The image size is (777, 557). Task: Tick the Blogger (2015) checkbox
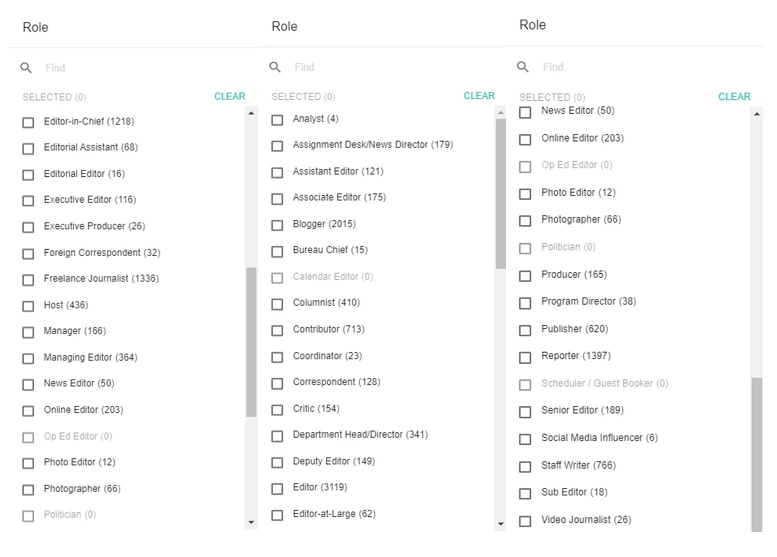[278, 225]
